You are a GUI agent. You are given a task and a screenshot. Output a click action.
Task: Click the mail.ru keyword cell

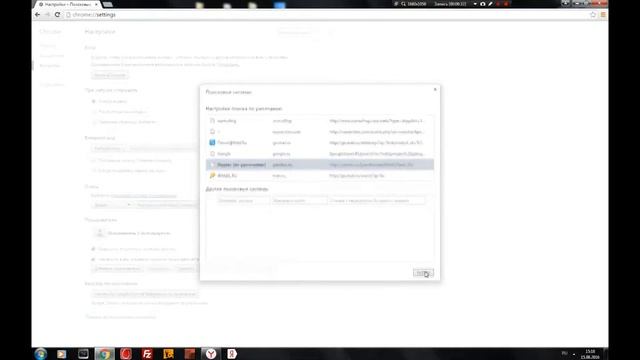pyautogui.click(x=279, y=176)
